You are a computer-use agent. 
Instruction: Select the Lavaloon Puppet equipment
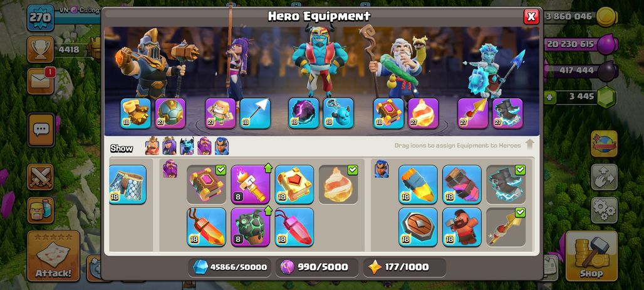click(x=250, y=227)
